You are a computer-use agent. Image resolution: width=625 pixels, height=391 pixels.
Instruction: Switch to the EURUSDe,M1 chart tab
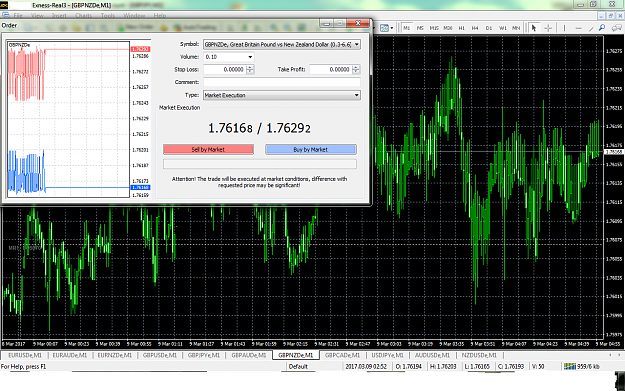(x=25, y=355)
